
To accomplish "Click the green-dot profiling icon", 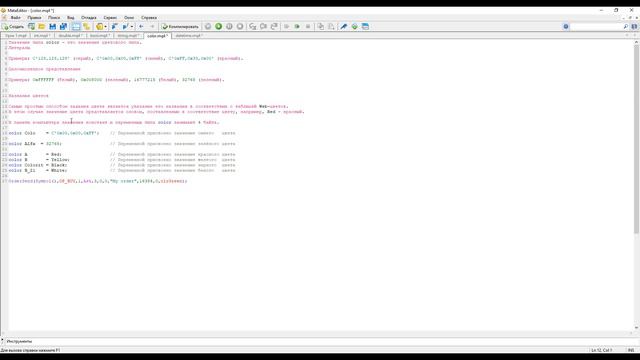I will [x=297, y=27].
